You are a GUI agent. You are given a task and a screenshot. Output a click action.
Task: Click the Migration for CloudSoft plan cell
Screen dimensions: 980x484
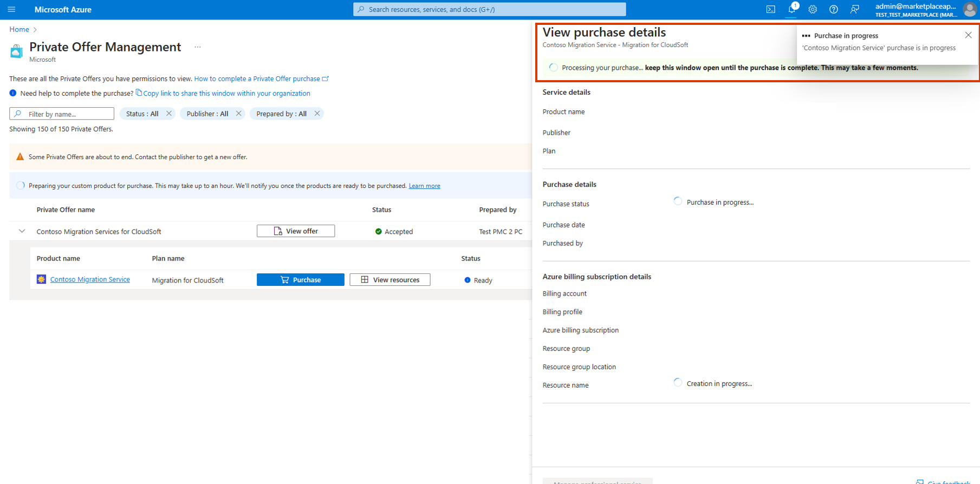click(x=187, y=280)
